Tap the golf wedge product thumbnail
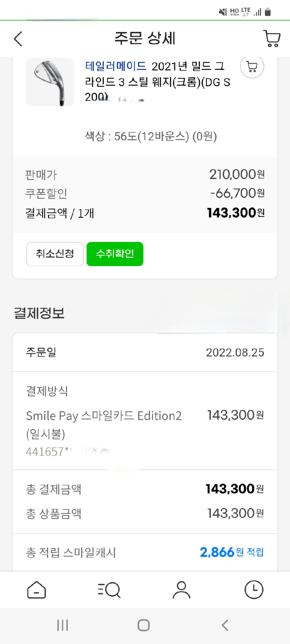 pos(50,82)
